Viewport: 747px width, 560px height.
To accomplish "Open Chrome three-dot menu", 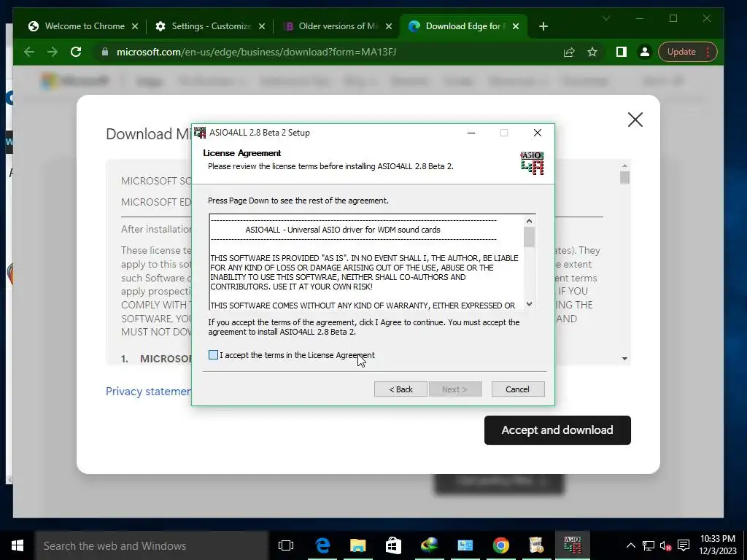I will pyautogui.click(x=708, y=52).
